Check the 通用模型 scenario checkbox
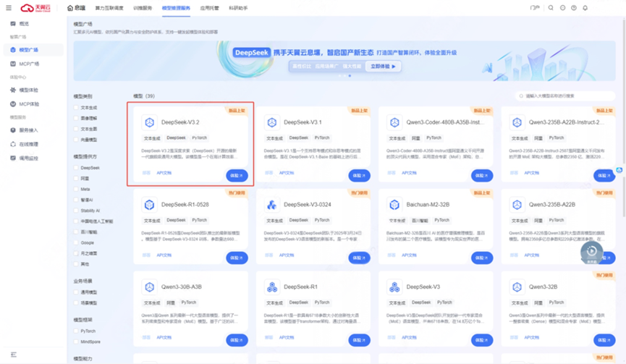The image size is (626, 364). [76, 292]
